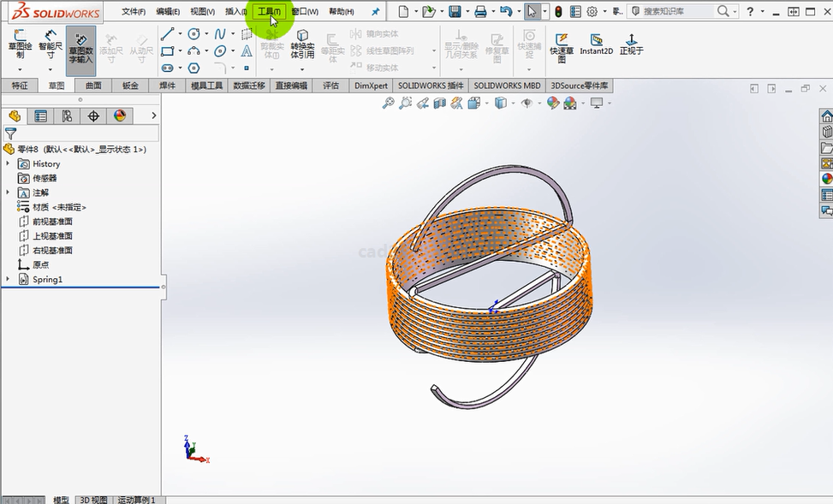Expand the Spring1 feature node
833x504 pixels.
click(8, 279)
